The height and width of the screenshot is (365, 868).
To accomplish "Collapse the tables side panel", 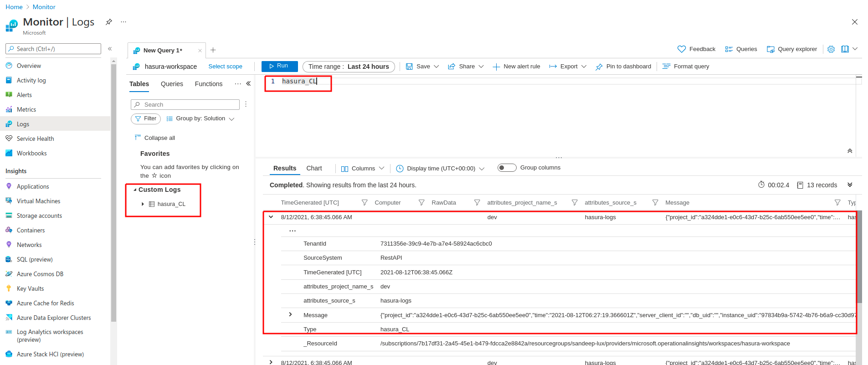I will [248, 84].
